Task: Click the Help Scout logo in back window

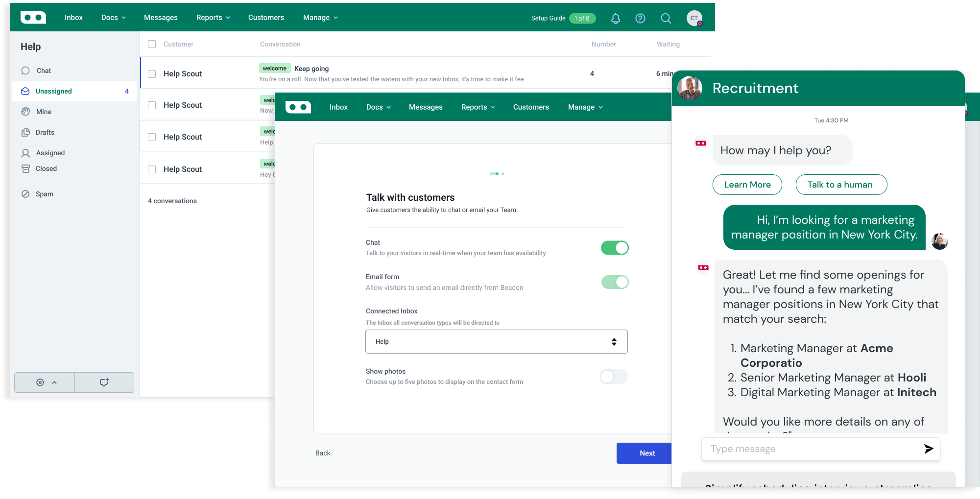Action: (33, 18)
